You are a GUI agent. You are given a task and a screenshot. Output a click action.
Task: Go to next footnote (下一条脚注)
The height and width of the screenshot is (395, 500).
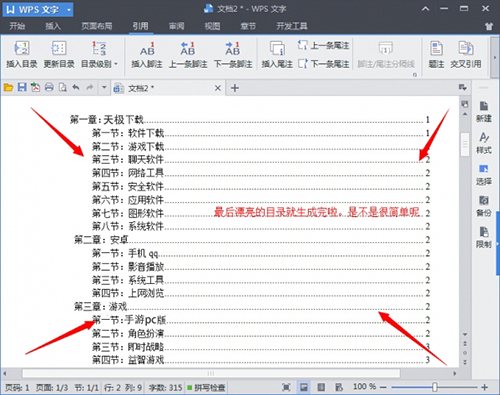233,55
